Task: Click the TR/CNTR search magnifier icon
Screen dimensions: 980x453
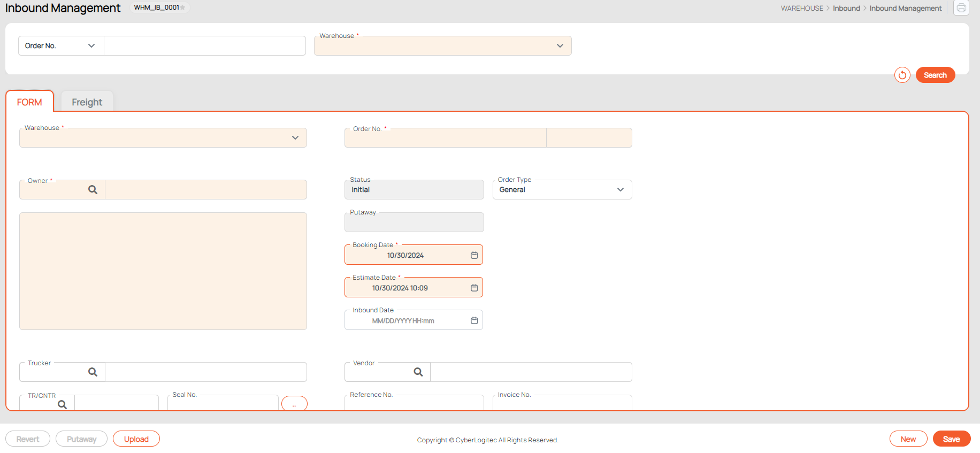Action: [62, 404]
